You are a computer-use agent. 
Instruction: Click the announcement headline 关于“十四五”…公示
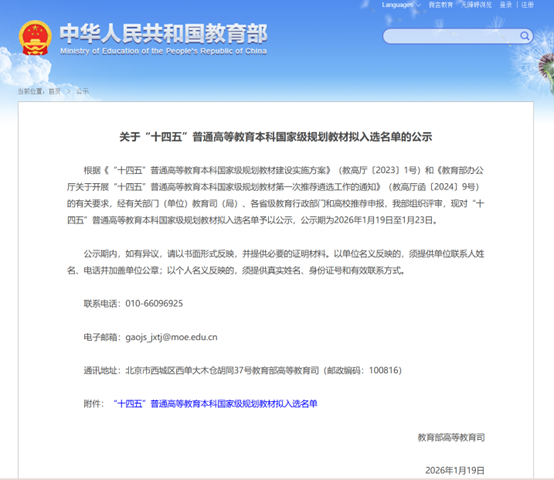pyautogui.click(x=276, y=137)
